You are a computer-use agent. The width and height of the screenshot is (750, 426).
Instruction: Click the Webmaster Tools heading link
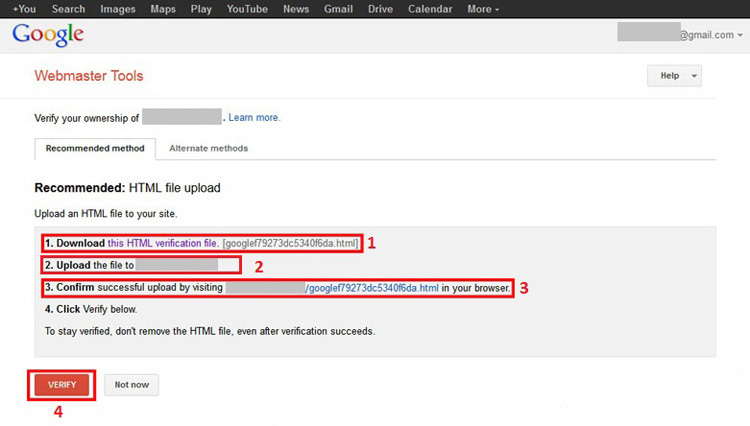click(88, 76)
